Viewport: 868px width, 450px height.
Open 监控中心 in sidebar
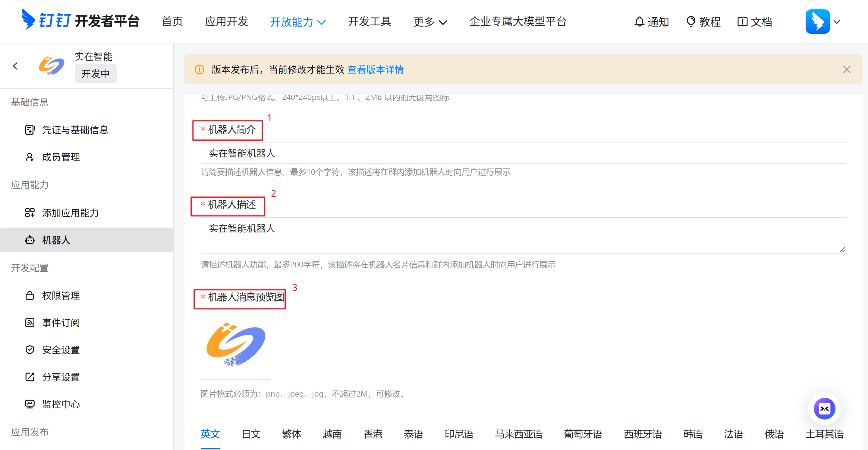tap(61, 404)
